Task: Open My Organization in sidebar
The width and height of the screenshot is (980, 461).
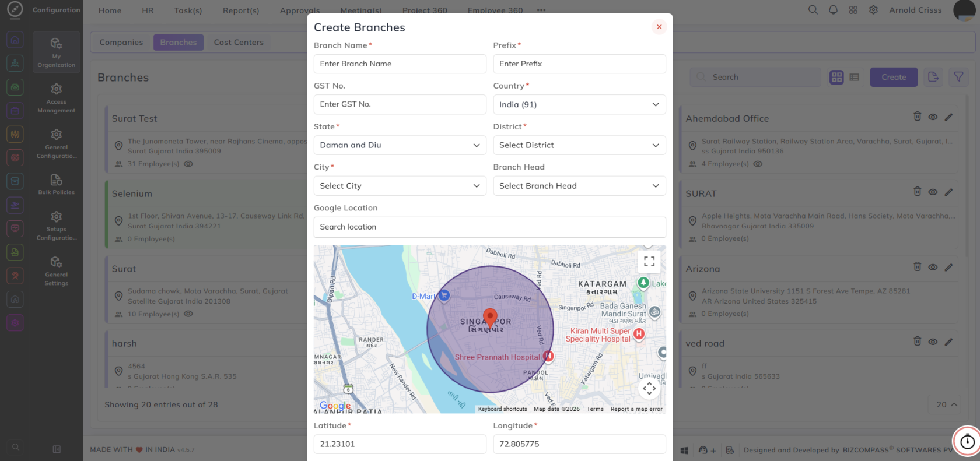Action: [x=57, y=52]
